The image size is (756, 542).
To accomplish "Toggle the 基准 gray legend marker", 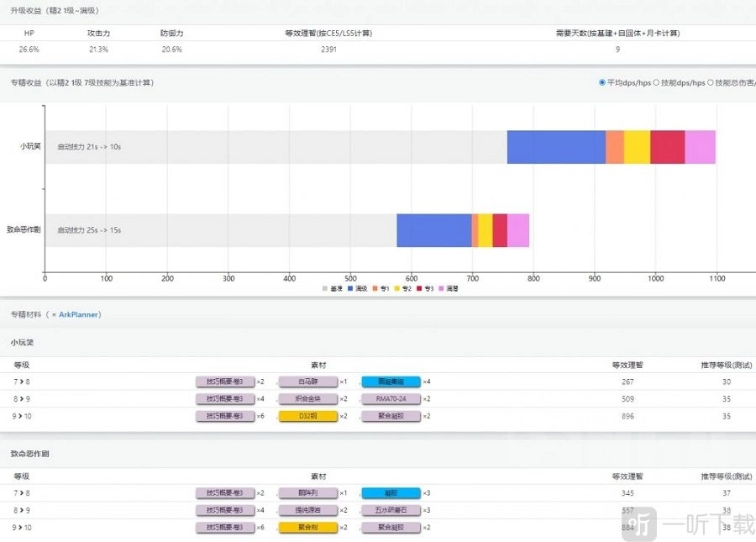I will 325,288.
